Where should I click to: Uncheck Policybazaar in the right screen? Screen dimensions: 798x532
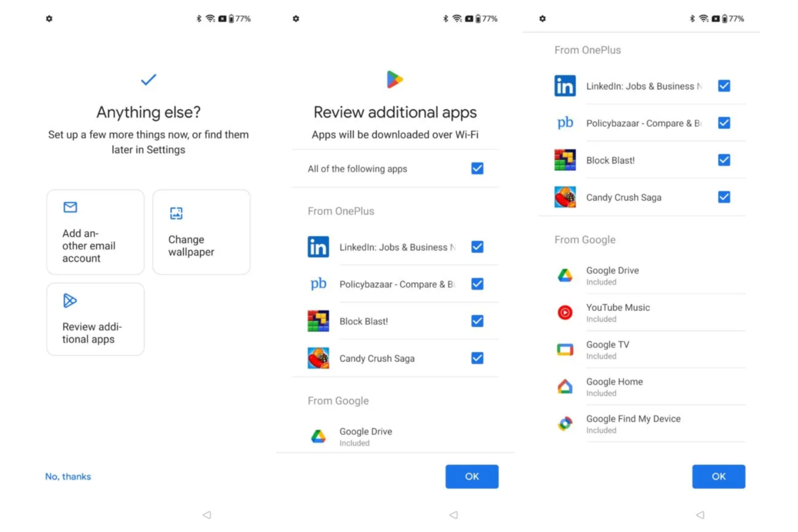[x=724, y=123]
